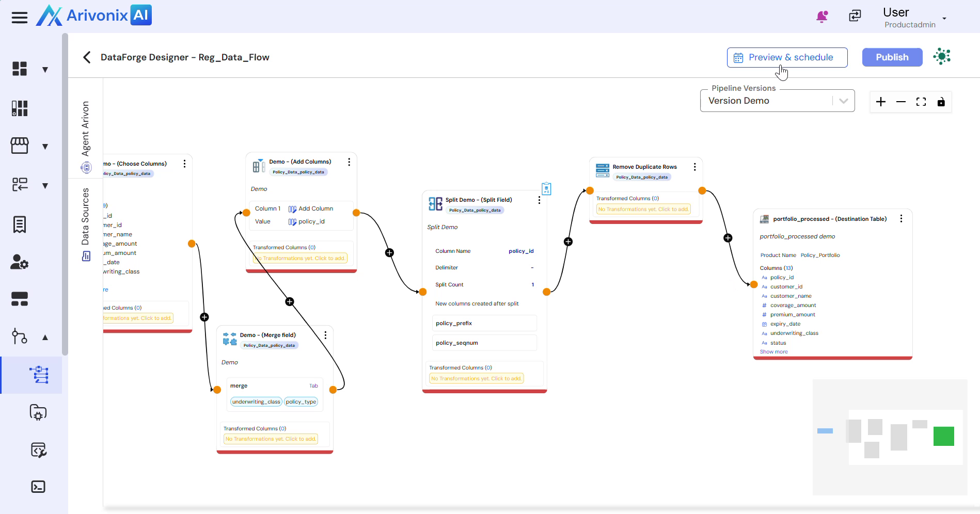
Task: Click Show more in destination table
Action: click(x=773, y=352)
